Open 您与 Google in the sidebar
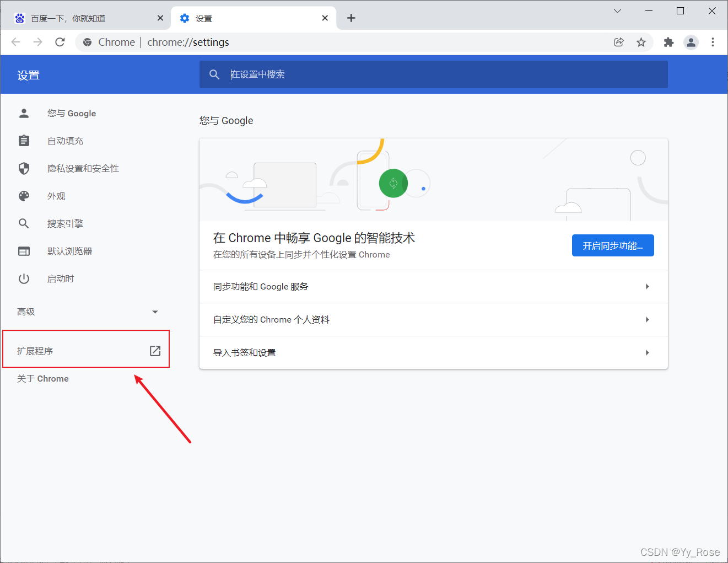The width and height of the screenshot is (728, 563). coord(72,113)
